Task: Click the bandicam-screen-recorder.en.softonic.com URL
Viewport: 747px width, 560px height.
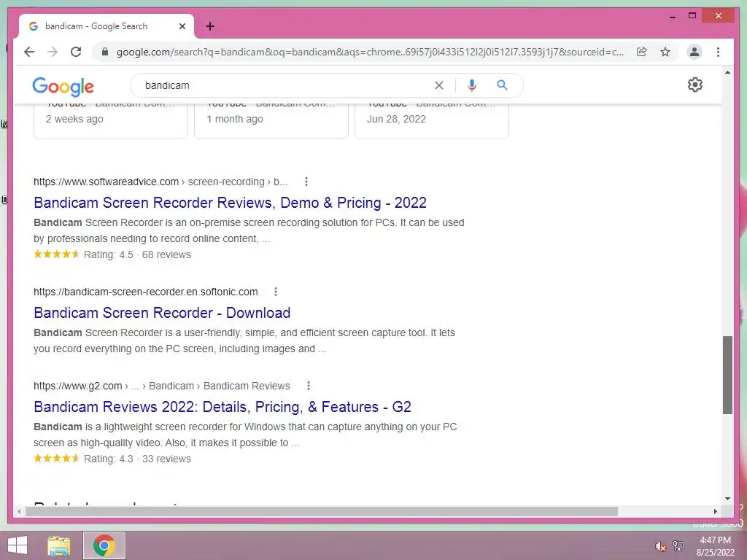Action: pos(146,292)
